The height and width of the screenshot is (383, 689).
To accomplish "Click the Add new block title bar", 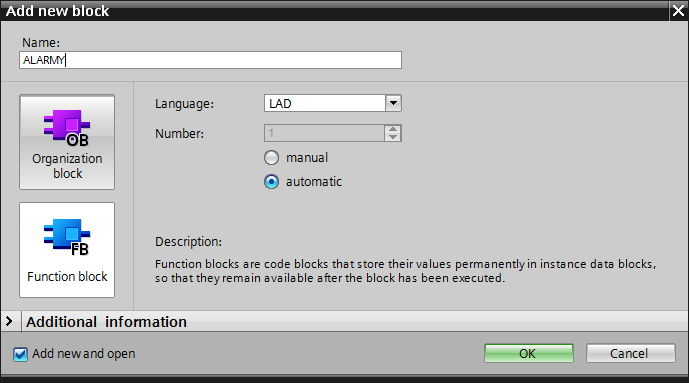I will [334, 11].
